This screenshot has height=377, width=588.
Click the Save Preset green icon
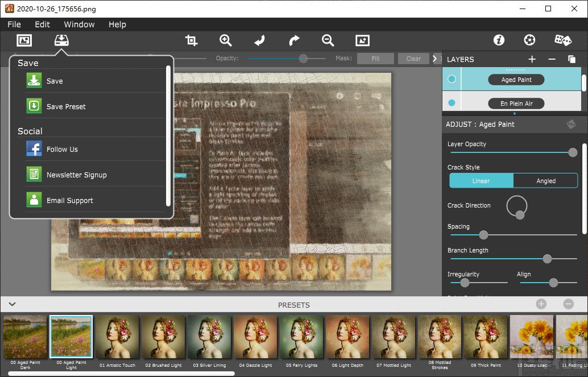pos(34,106)
